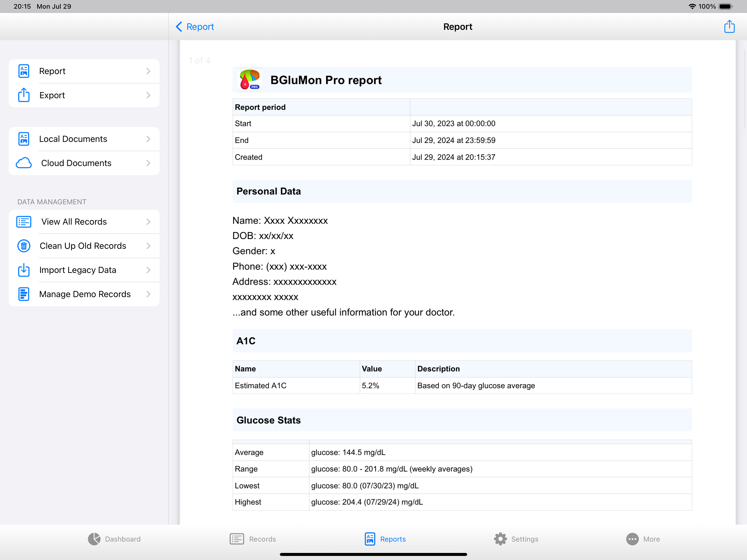Tap the Range 80.0 - 201.8 mg/dL cell

[500, 469]
